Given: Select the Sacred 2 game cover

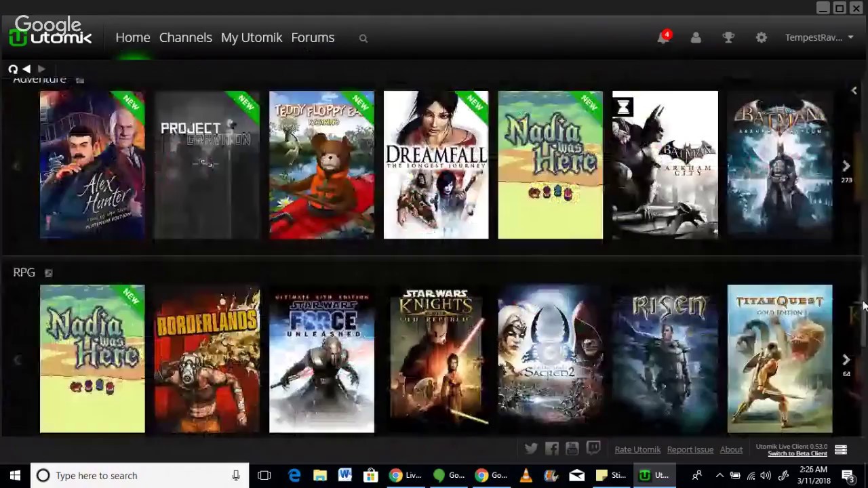Looking at the screenshot, I should tap(551, 359).
